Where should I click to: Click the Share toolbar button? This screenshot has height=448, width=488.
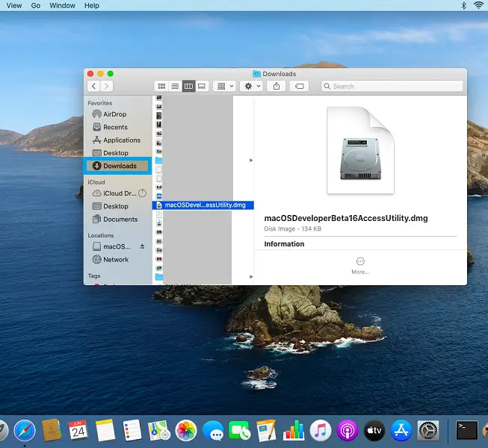[277, 86]
